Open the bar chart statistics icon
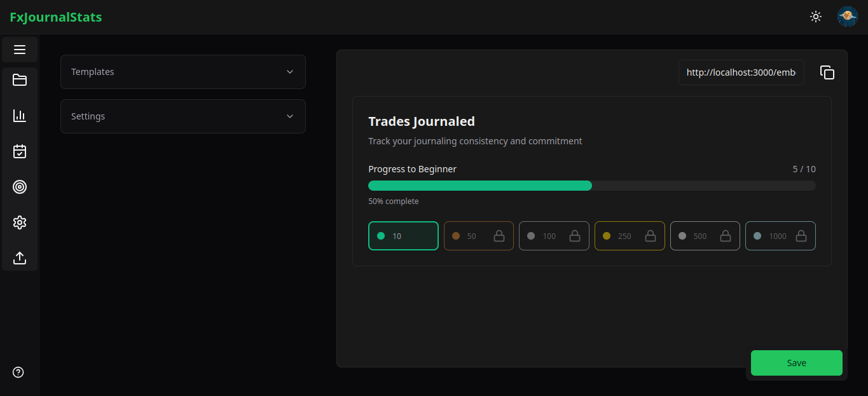The height and width of the screenshot is (396, 868). pyautogui.click(x=20, y=116)
